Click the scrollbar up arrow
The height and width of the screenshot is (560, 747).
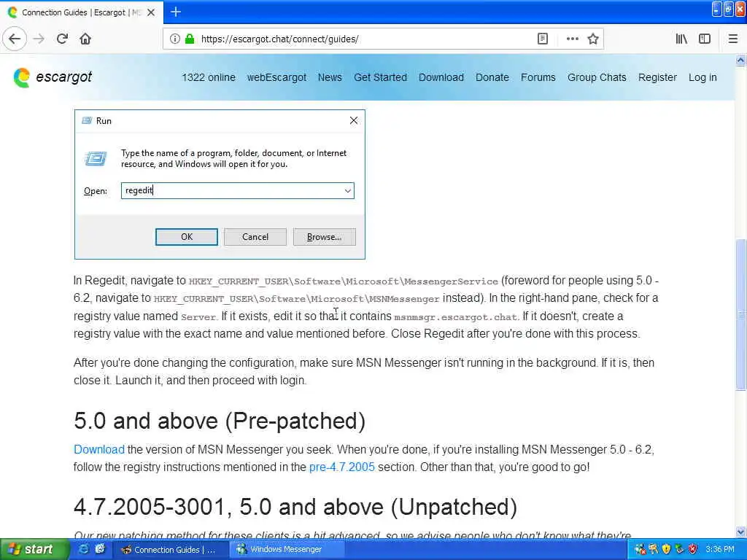[x=740, y=60]
